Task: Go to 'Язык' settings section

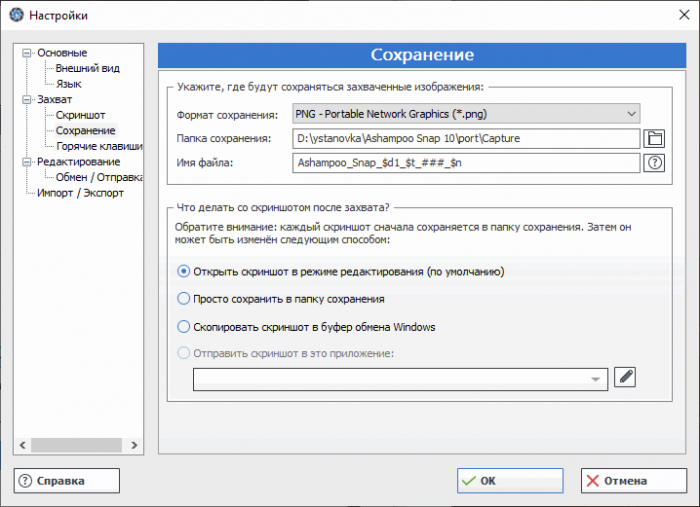Action: point(69,84)
